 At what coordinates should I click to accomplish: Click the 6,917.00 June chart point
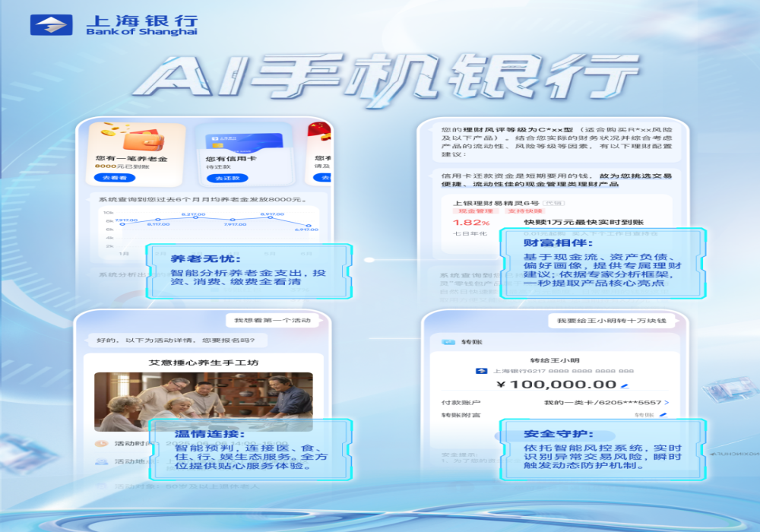click(308, 226)
